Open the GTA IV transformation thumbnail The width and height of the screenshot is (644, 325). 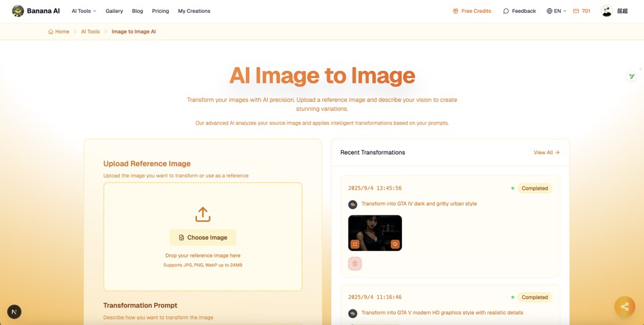pos(375,229)
